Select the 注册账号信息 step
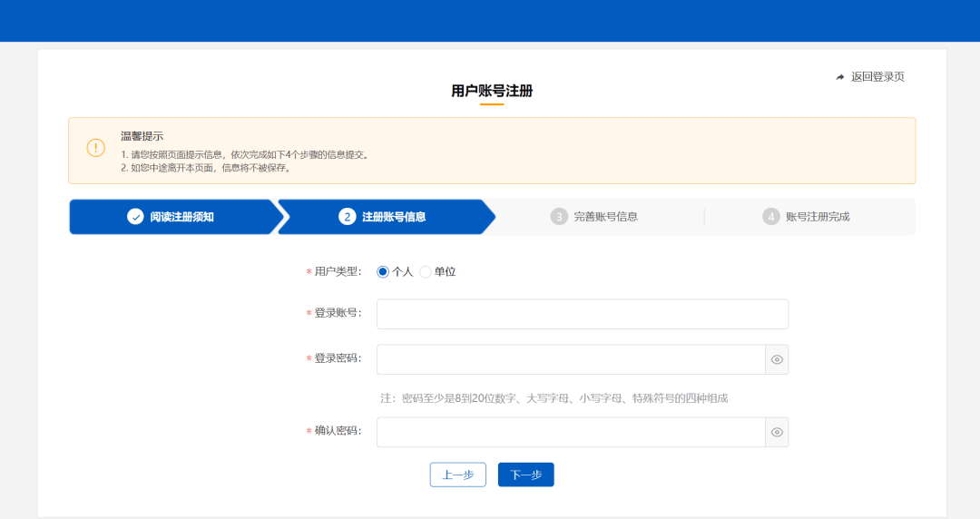Image resolution: width=980 pixels, height=519 pixels. tap(387, 217)
